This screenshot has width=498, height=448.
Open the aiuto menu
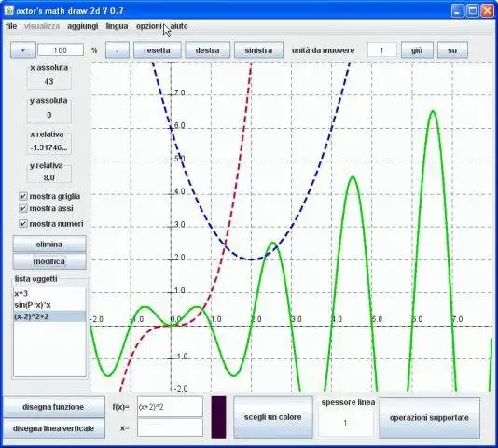pos(179,26)
